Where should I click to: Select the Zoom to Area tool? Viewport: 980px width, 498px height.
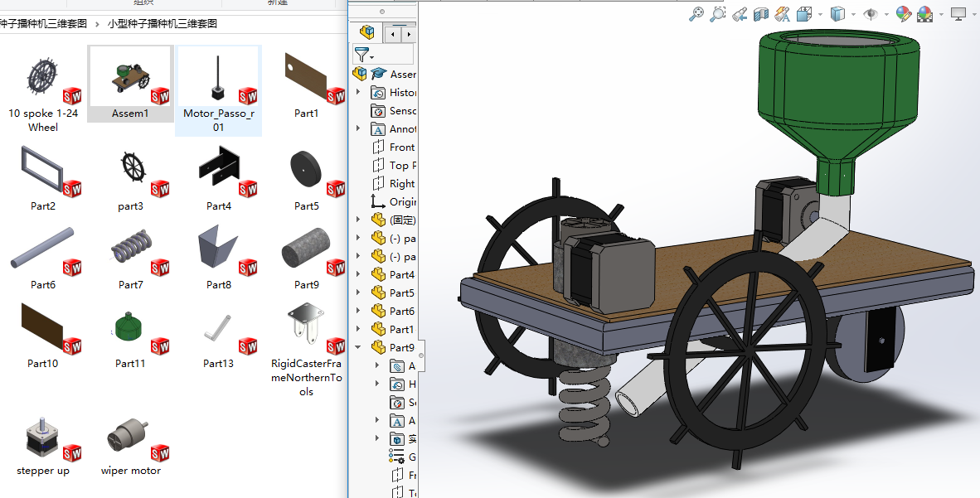click(x=717, y=14)
